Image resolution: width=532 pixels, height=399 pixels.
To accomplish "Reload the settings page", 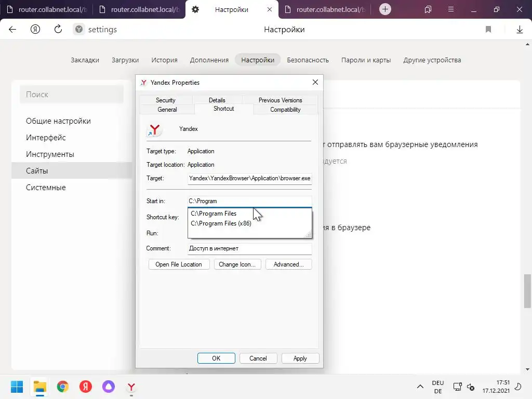I will point(58,29).
